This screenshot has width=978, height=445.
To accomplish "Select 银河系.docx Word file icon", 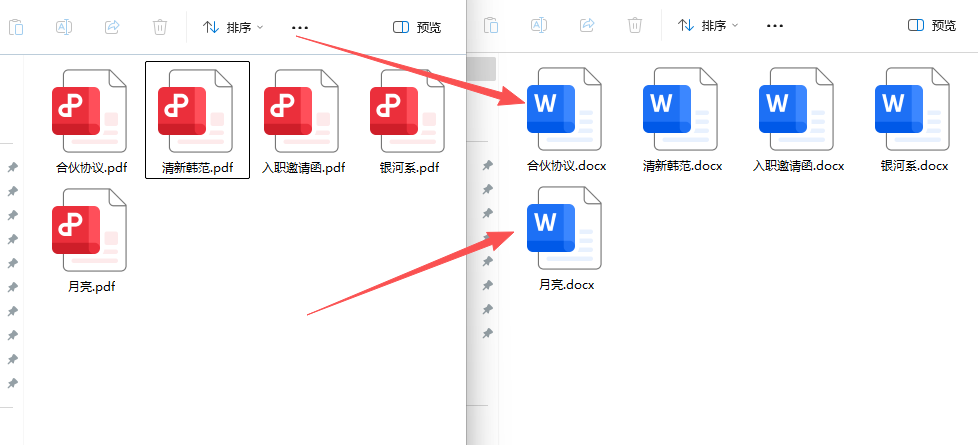I will click(x=913, y=109).
